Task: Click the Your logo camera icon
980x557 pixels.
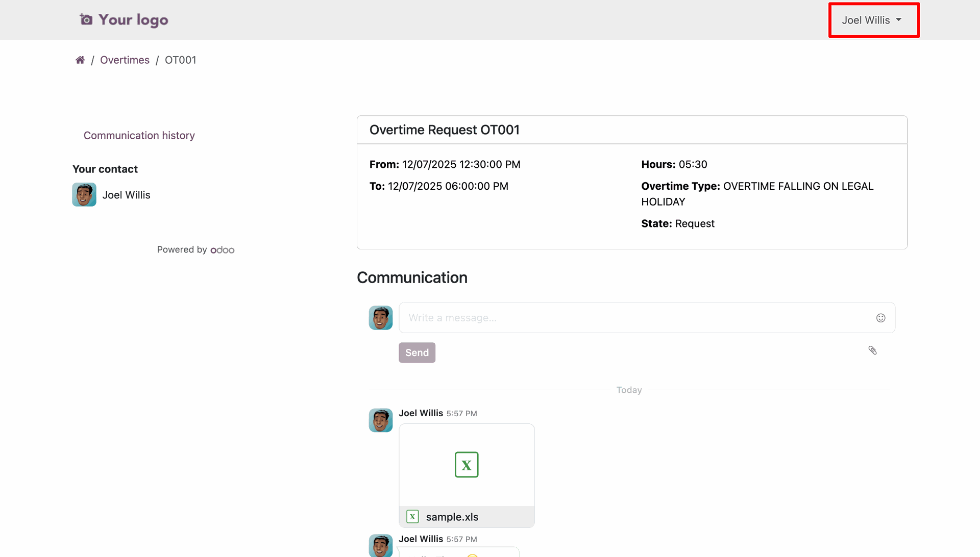Action: point(86,19)
